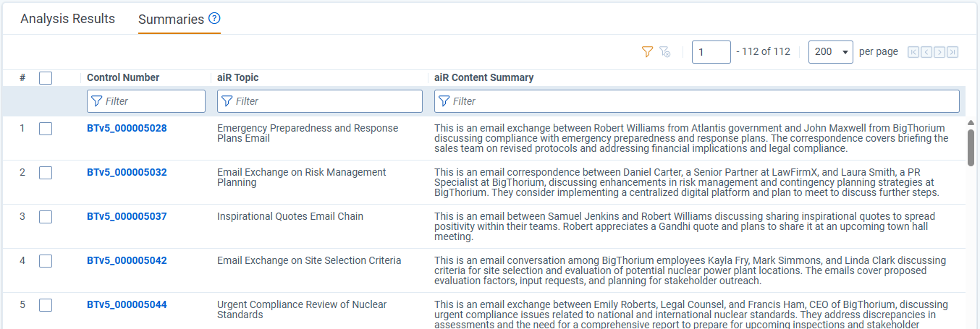Click summary about Daniel Carter and Laura Smith
The image size is (980, 329).
[x=687, y=182]
